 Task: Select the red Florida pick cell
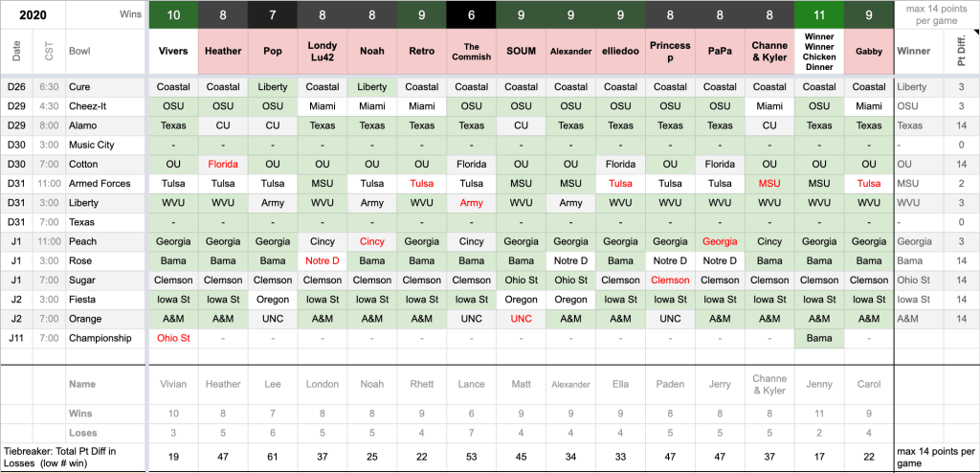point(223,165)
